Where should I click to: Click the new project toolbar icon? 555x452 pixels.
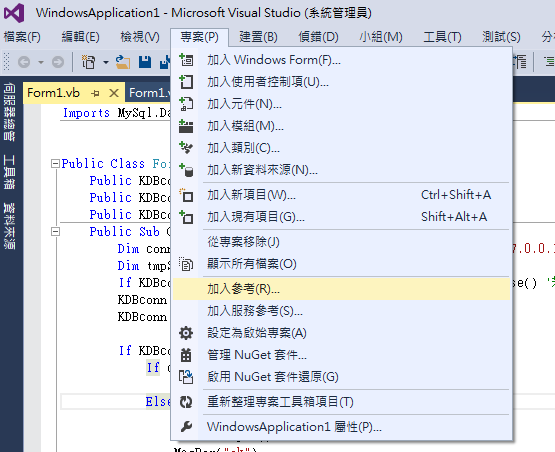click(88, 62)
